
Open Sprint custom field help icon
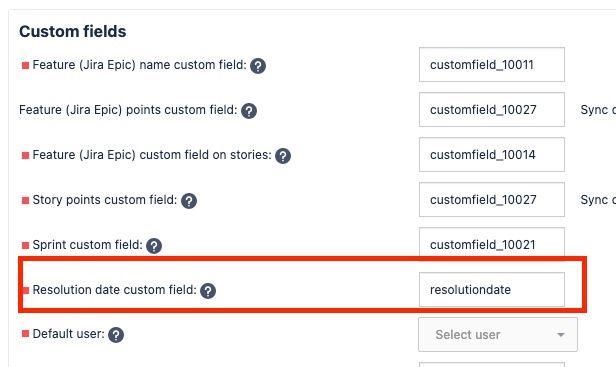[154, 246]
